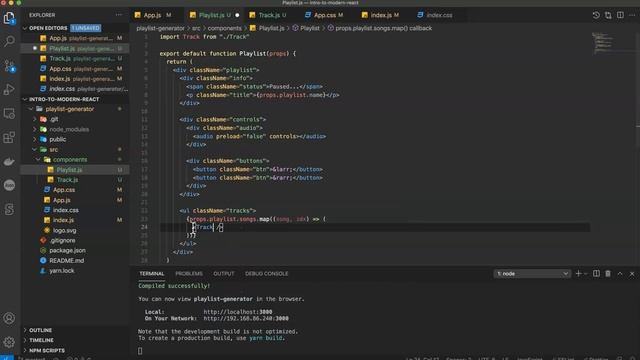This screenshot has height=360, width=640.
Task: Create a new terminal with plus icon
Action: (578, 273)
